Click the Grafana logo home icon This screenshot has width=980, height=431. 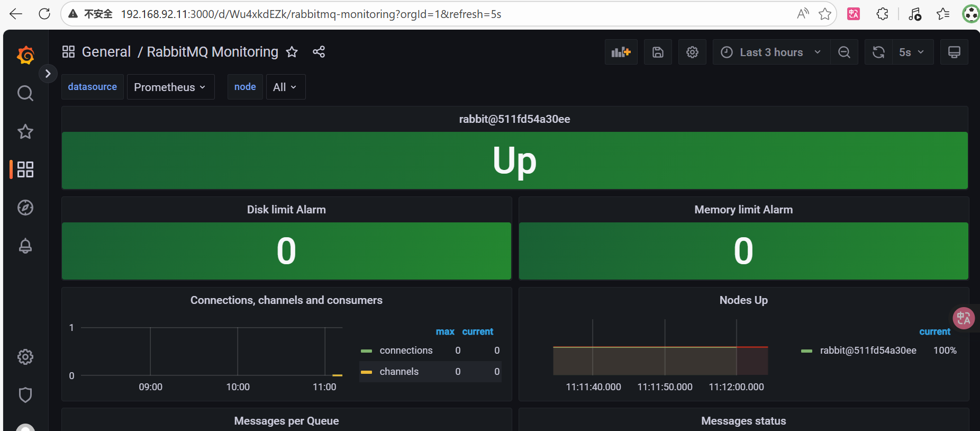pos(25,55)
